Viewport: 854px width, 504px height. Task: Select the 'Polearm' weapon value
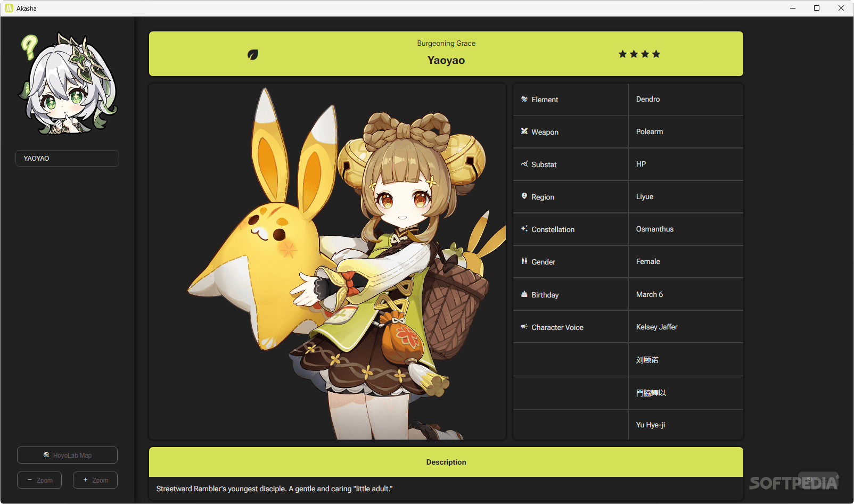coord(650,131)
